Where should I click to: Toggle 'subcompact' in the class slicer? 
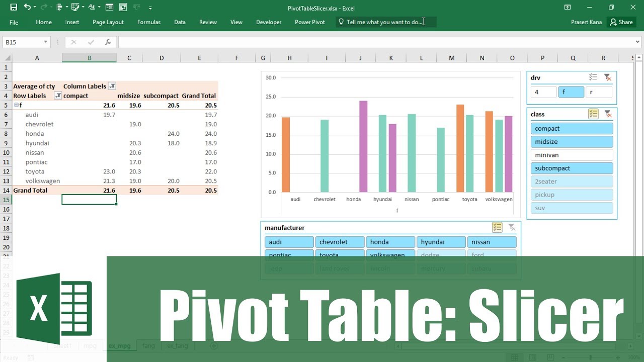coord(572,168)
